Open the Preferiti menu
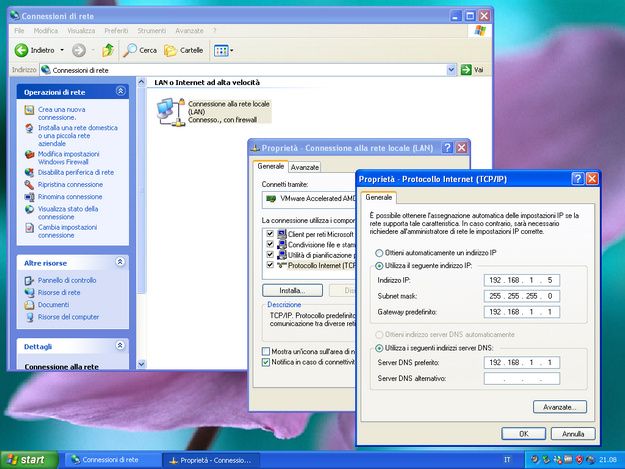 116,31
